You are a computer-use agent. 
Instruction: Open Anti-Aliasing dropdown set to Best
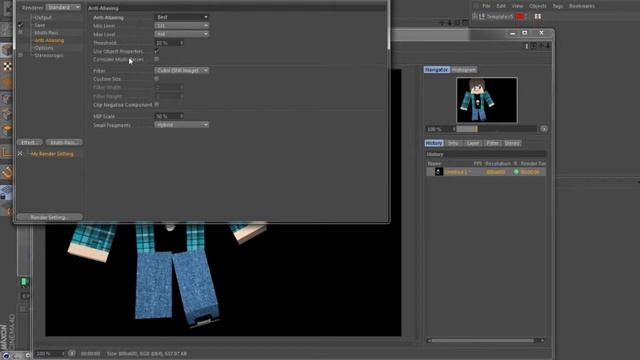tap(182, 17)
